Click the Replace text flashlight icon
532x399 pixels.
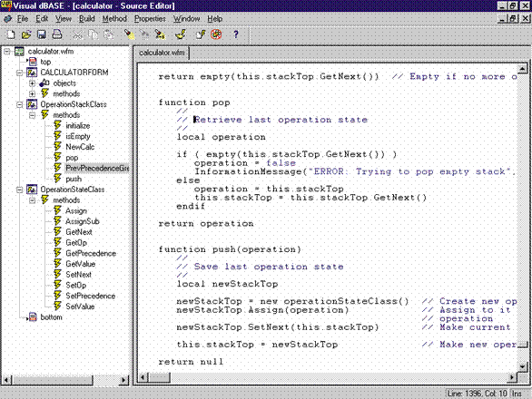click(160, 34)
